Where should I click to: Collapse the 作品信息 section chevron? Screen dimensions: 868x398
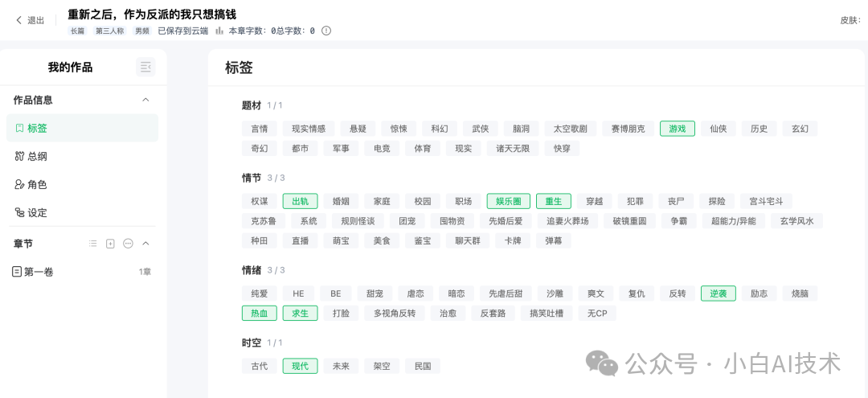coord(145,101)
